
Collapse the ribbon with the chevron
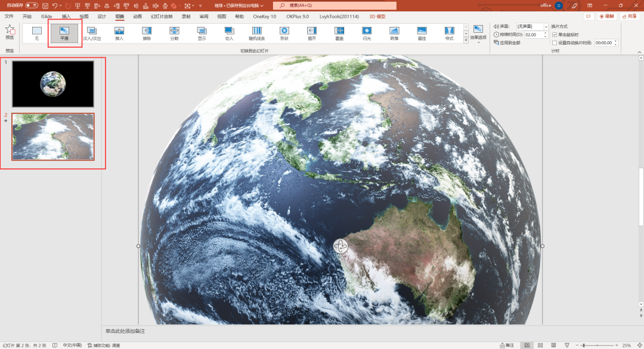pos(639,52)
